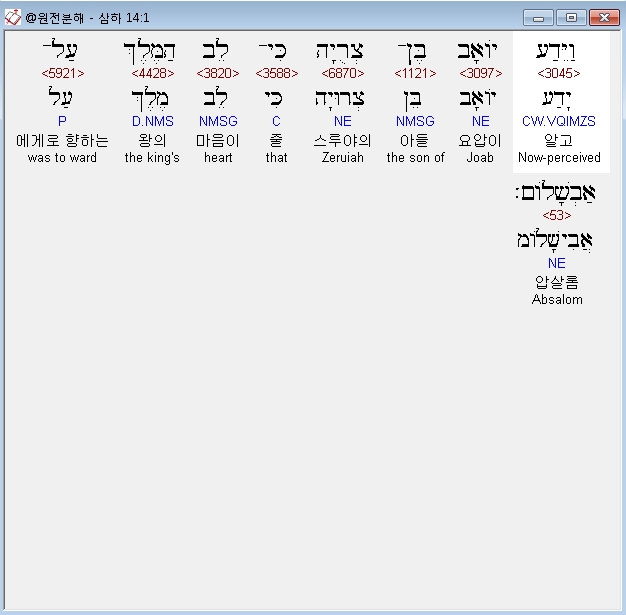Click Hebrew lemma below <1121>
This screenshot has height=615, width=626.
pos(412,100)
